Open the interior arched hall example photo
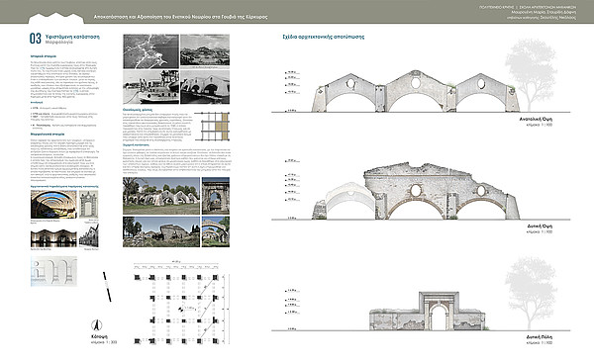The height and width of the screenshot is (364, 594). [x=53, y=205]
